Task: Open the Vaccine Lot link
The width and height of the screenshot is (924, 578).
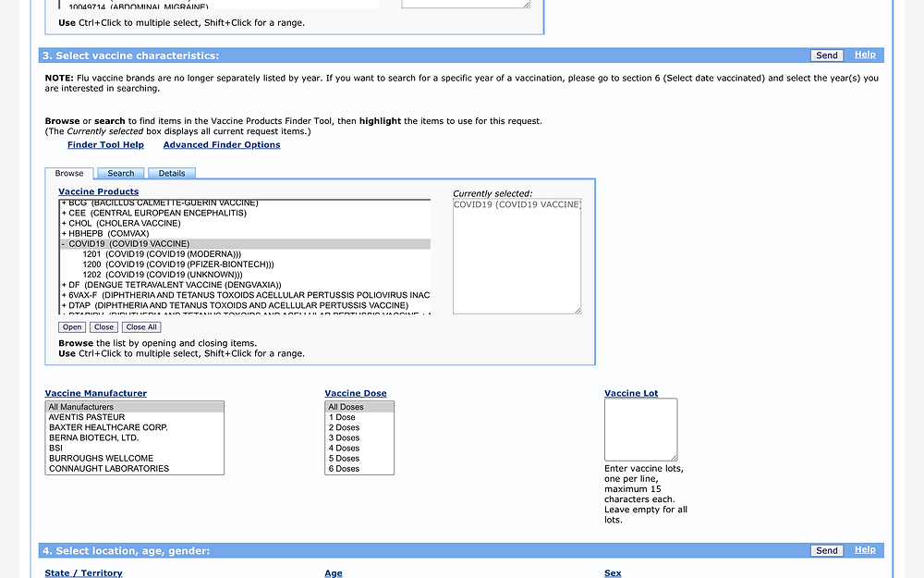Action: pos(630,393)
